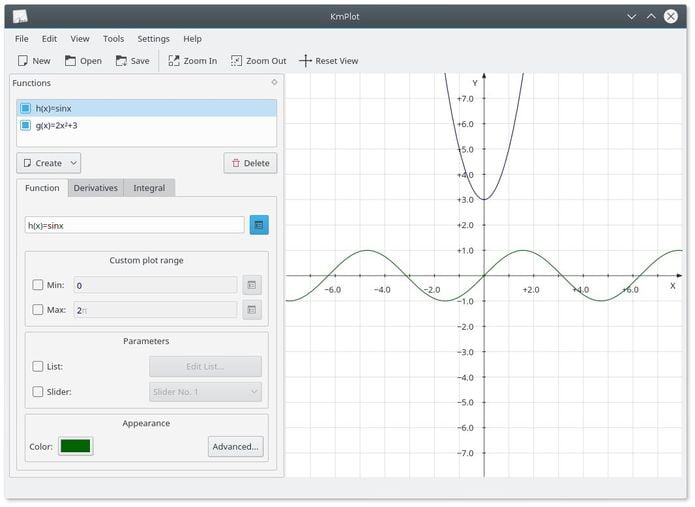Click the Save toolbar icon
This screenshot has height=507, width=695.
[121, 61]
